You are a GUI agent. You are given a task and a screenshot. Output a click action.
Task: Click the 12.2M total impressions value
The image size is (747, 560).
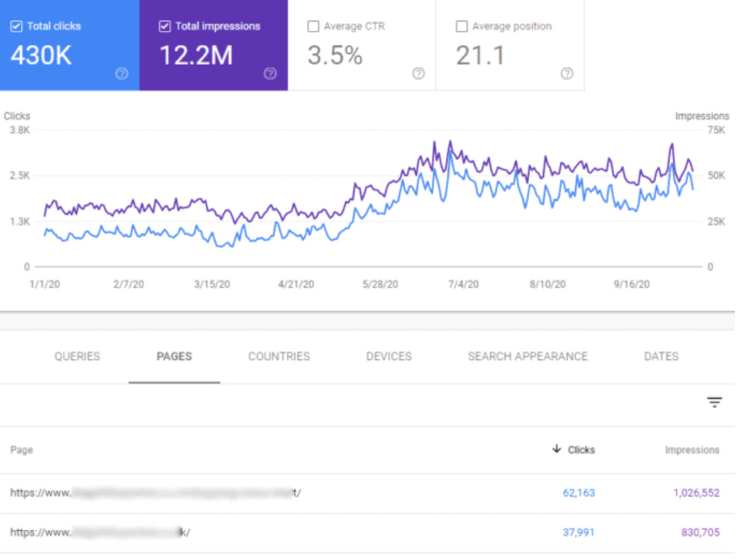(196, 55)
